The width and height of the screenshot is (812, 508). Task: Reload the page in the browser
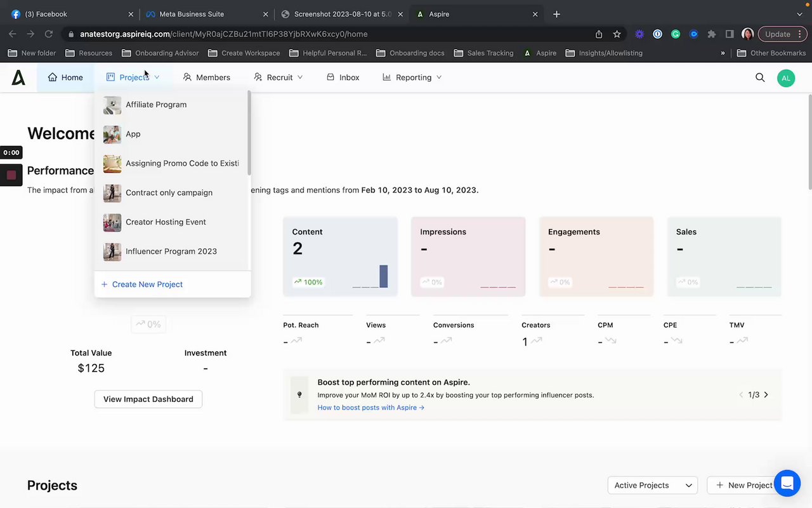point(48,34)
